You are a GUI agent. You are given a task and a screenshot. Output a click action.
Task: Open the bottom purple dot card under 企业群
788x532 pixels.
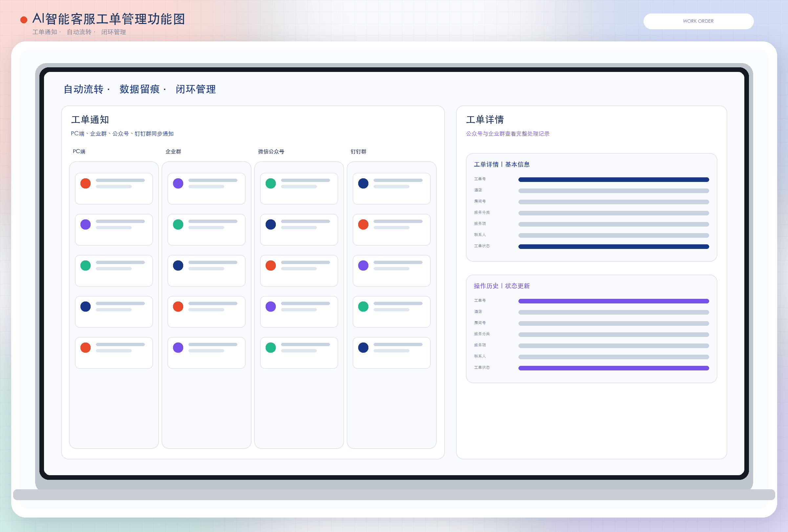pyautogui.click(x=206, y=353)
